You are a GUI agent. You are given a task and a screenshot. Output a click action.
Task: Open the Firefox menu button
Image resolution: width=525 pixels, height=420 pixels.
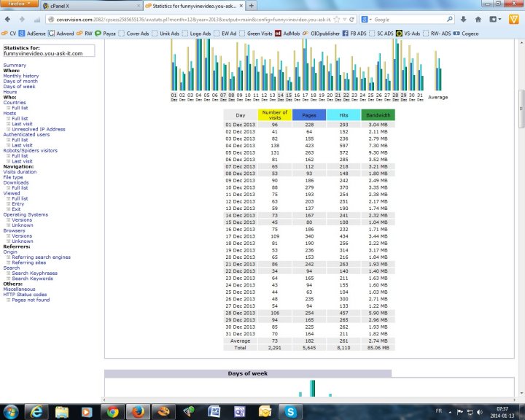click(18, 4)
